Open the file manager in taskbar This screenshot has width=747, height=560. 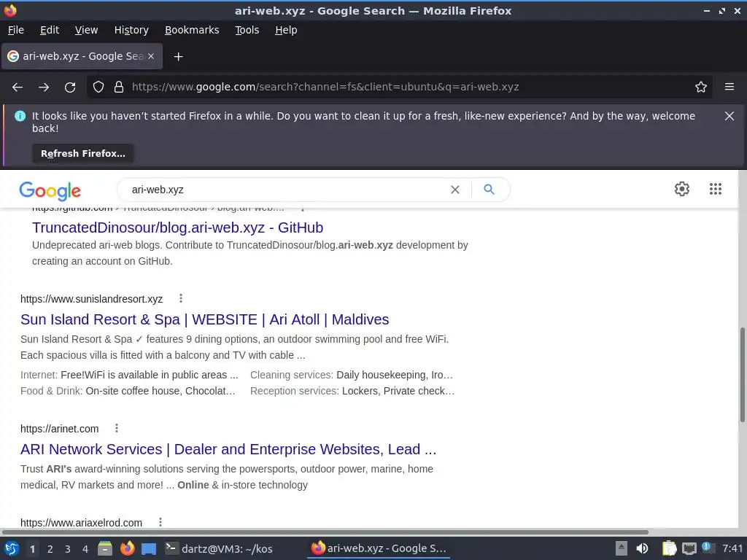click(105, 549)
